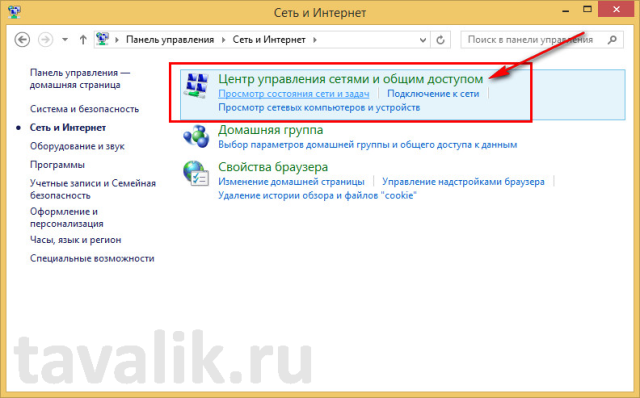Click the Свойства браузера globe icon
This screenshot has height=398, width=640.
196,174
